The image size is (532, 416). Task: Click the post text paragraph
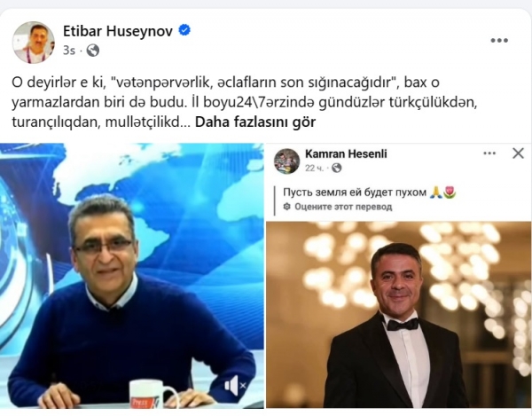[x=245, y=102]
